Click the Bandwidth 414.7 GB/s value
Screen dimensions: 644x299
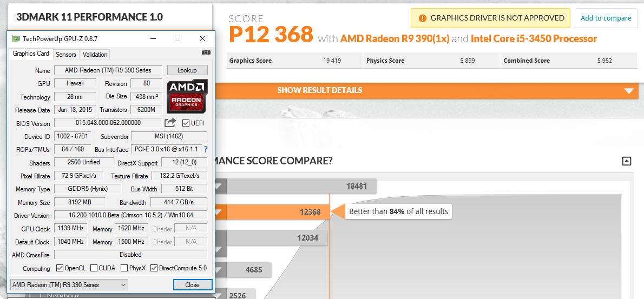click(x=179, y=202)
